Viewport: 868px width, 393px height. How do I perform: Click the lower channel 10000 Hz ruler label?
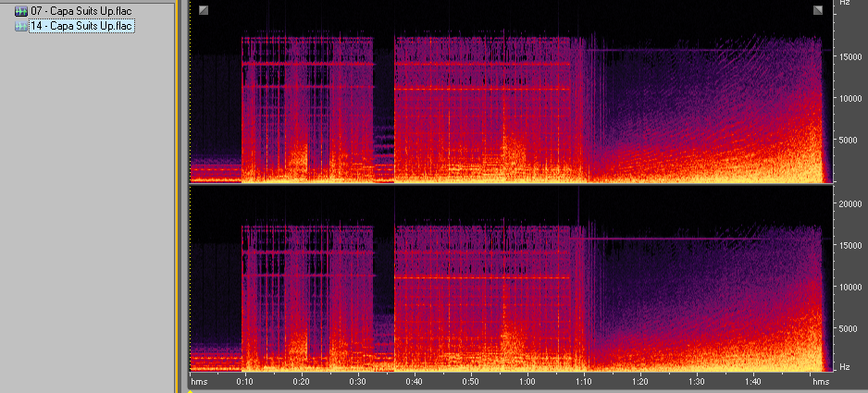coord(850,287)
